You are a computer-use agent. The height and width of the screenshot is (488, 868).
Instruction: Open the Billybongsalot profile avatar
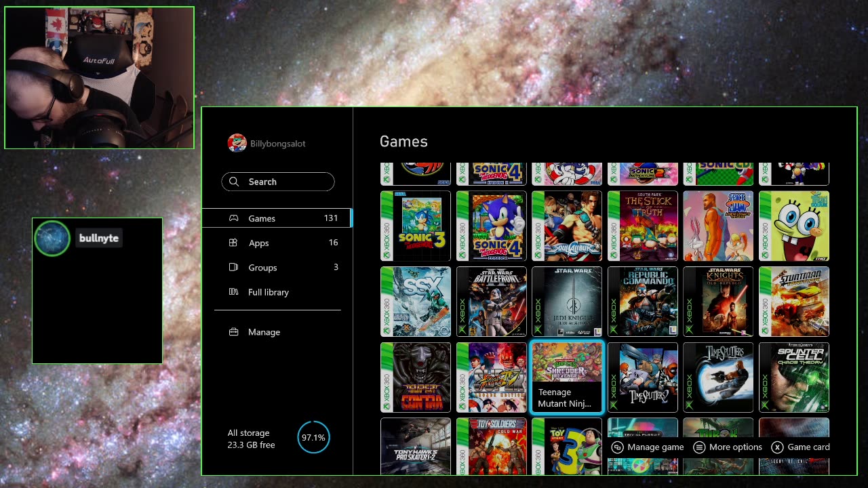tap(237, 143)
